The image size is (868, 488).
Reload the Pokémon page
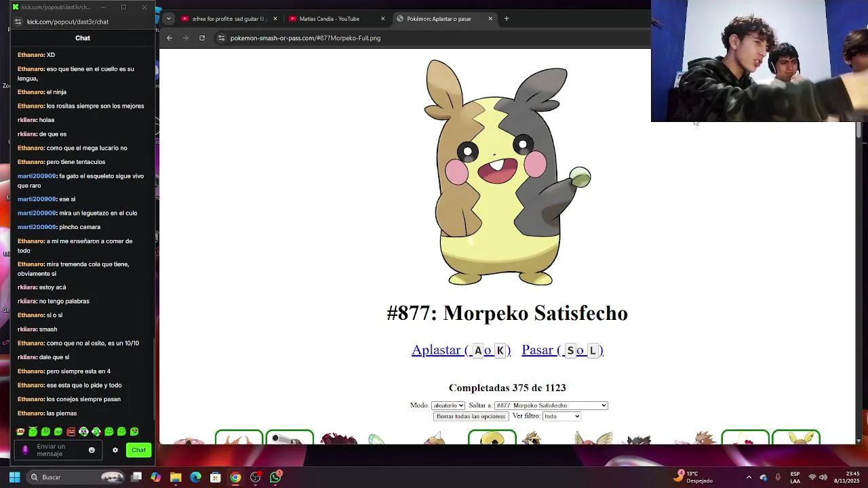(x=202, y=38)
